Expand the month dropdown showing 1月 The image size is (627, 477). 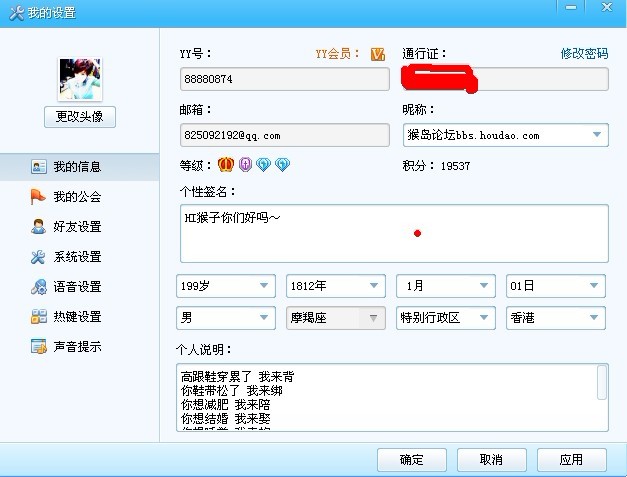446,286
